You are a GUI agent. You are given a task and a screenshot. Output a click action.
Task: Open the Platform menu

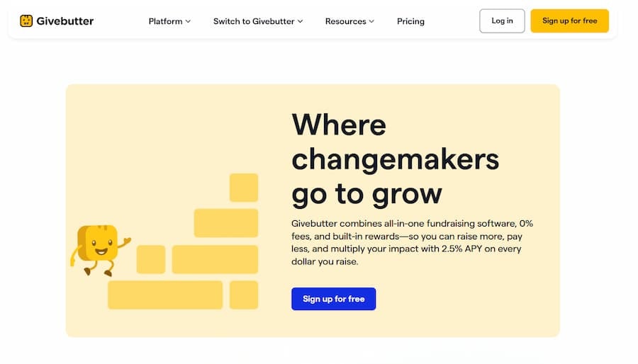click(165, 21)
